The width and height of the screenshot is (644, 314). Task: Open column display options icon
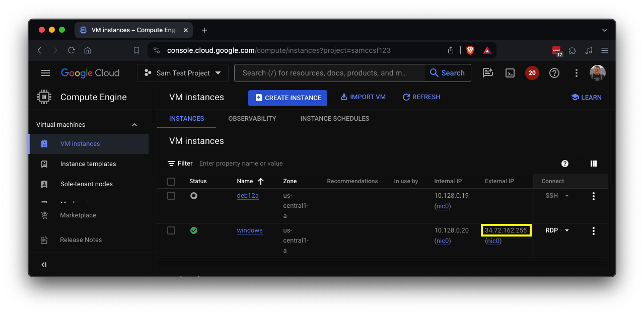(x=593, y=164)
